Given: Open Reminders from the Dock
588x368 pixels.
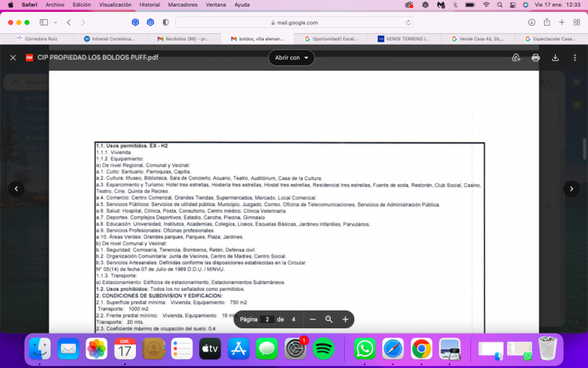Looking at the screenshot, I should [x=182, y=349].
